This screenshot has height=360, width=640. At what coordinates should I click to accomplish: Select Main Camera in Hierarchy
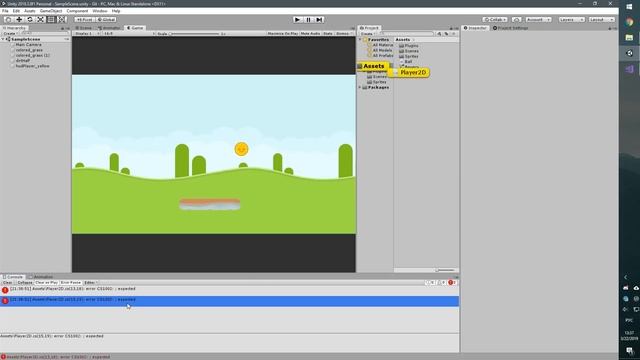pos(29,44)
